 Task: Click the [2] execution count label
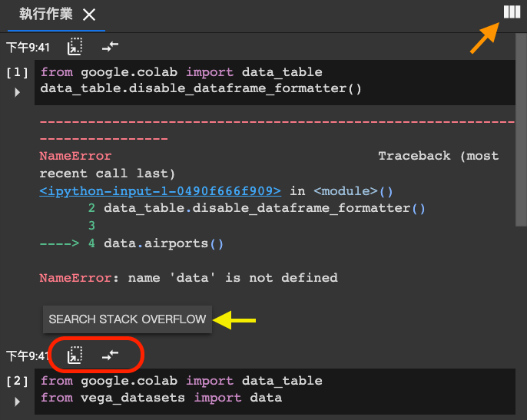click(18, 382)
